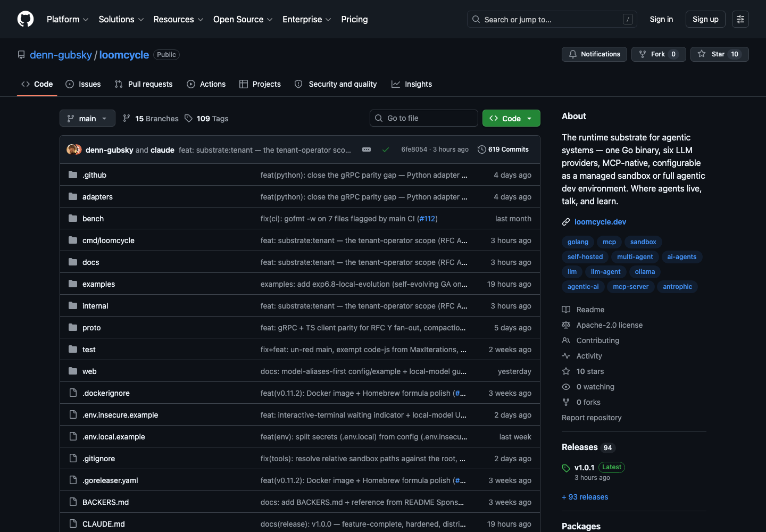Viewport: 766px width, 532px height.
Task: Switch to the Issues tab
Action: 83,84
